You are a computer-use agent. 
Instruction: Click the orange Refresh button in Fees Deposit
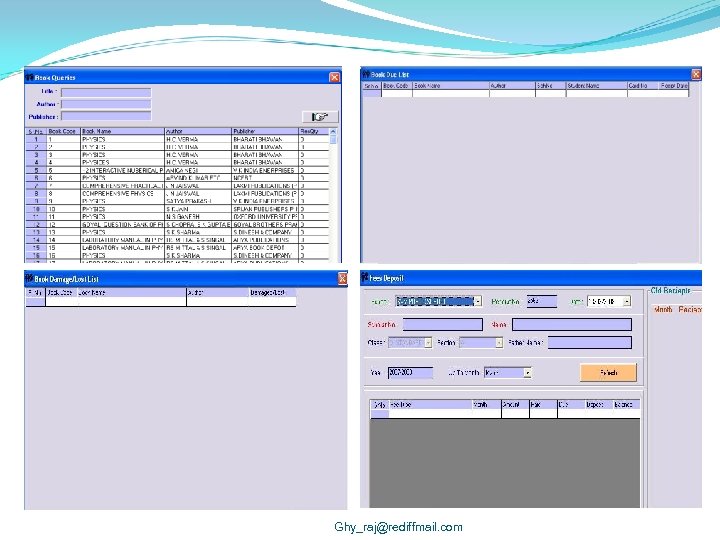608,373
